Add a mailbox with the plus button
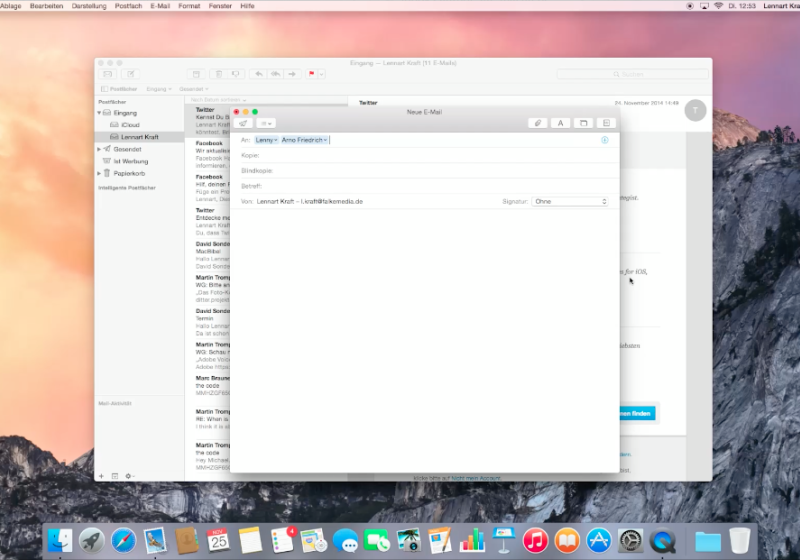This screenshot has height=560, width=800. (x=102, y=476)
